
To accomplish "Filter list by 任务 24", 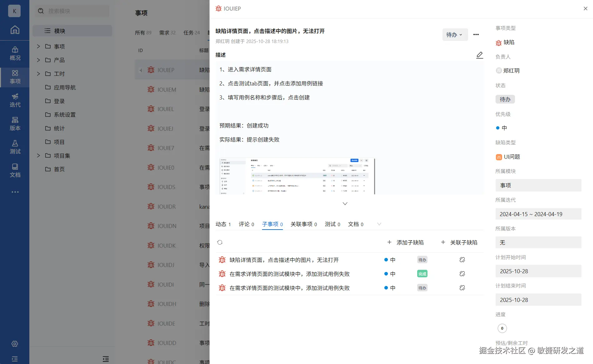I will point(191,33).
